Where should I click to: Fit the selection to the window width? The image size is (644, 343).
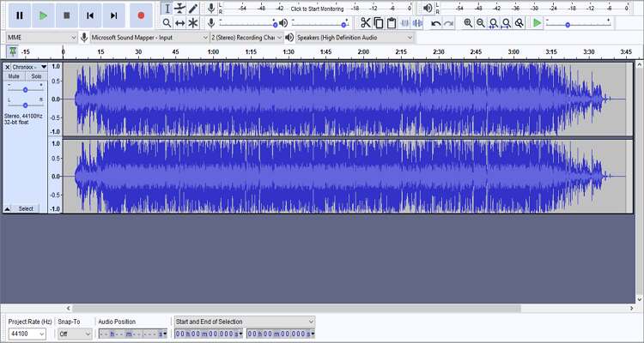[x=494, y=23]
